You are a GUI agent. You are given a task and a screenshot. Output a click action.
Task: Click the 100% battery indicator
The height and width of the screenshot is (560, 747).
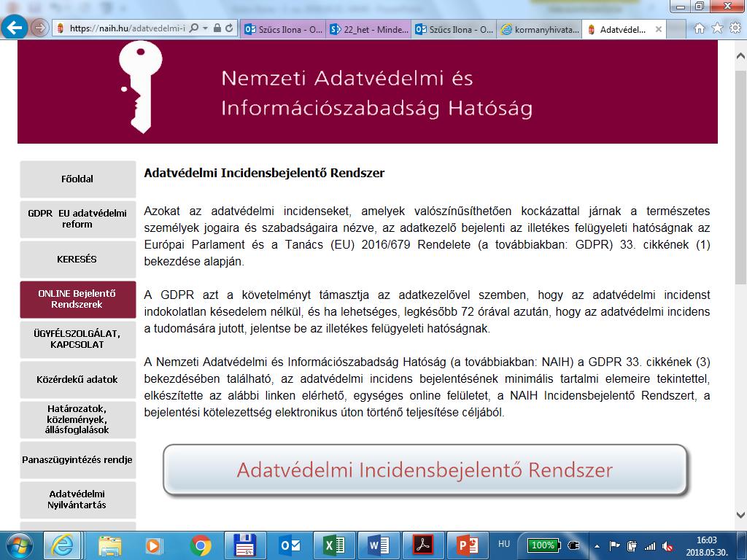pos(543,545)
